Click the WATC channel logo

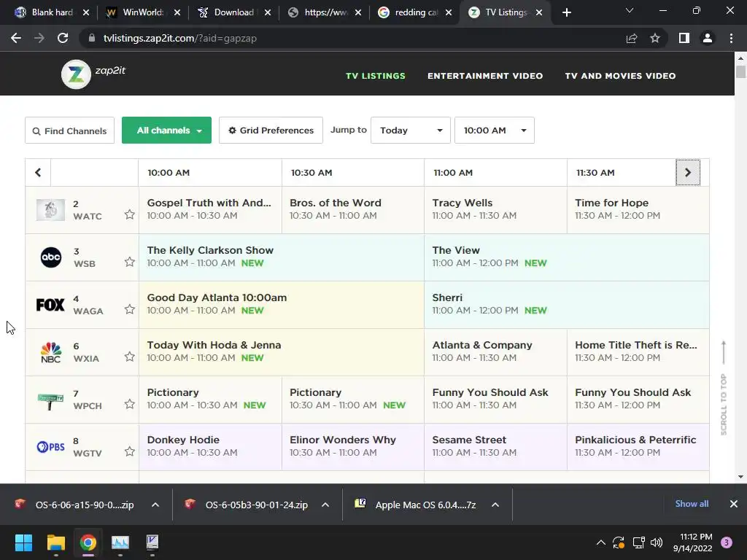pos(50,210)
